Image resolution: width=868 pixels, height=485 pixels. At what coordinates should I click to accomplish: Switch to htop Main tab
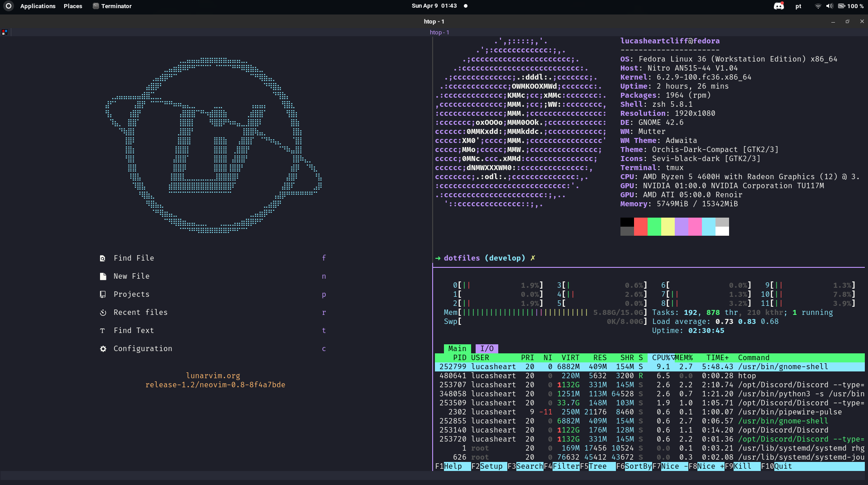click(457, 348)
